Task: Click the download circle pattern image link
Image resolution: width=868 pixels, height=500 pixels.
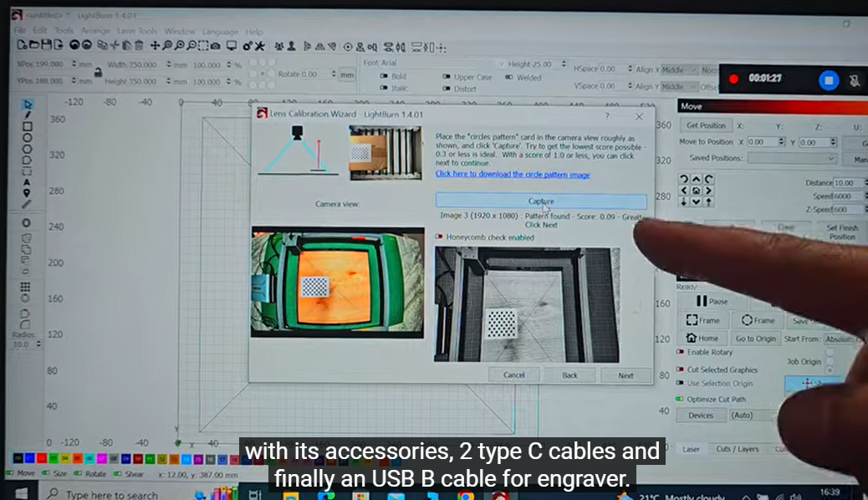Action: coord(512,175)
